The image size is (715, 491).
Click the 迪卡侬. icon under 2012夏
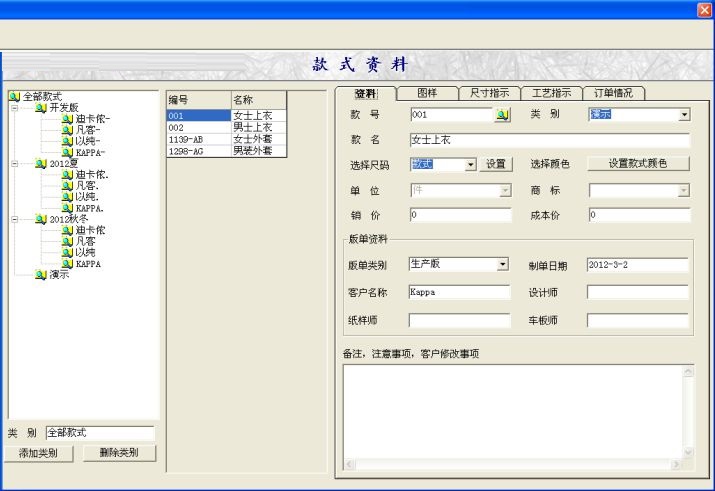[x=67, y=175]
